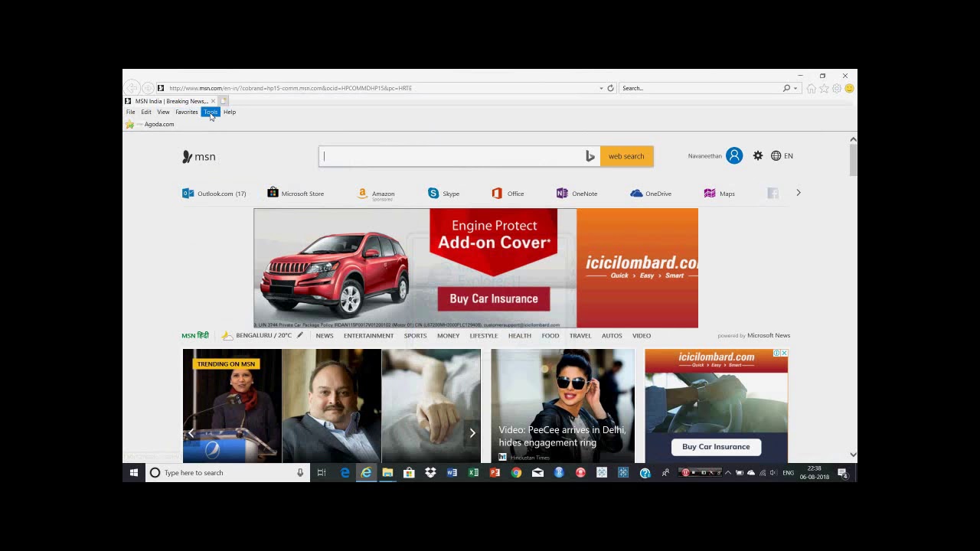Open the HEALTH category

point(520,336)
